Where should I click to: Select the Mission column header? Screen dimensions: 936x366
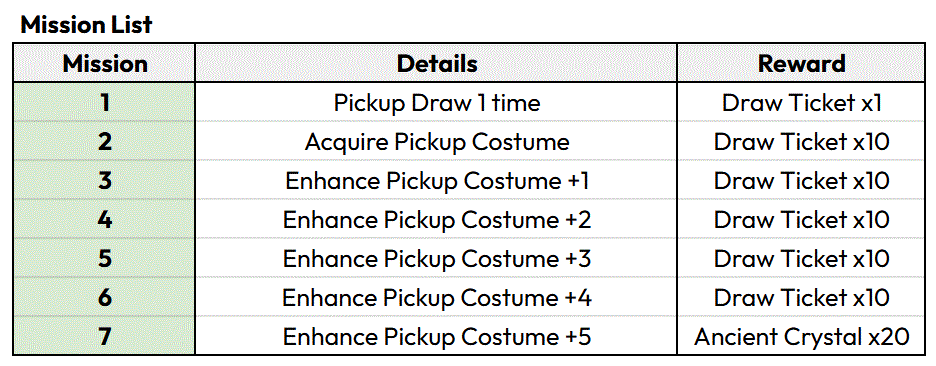(x=104, y=63)
